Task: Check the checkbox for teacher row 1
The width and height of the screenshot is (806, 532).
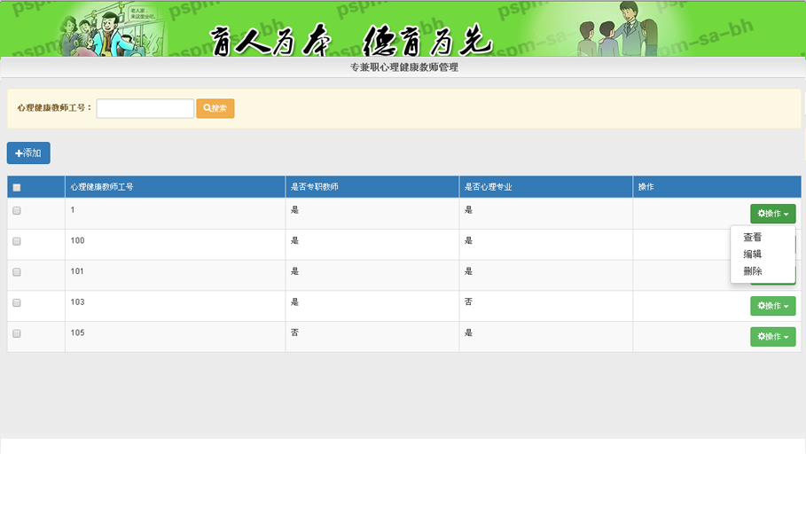Action: pyautogui.click(x=17, y=210)
